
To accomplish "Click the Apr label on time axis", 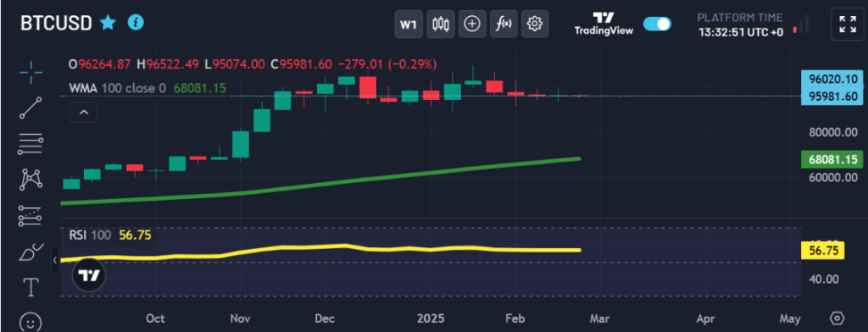I will 705,318.
